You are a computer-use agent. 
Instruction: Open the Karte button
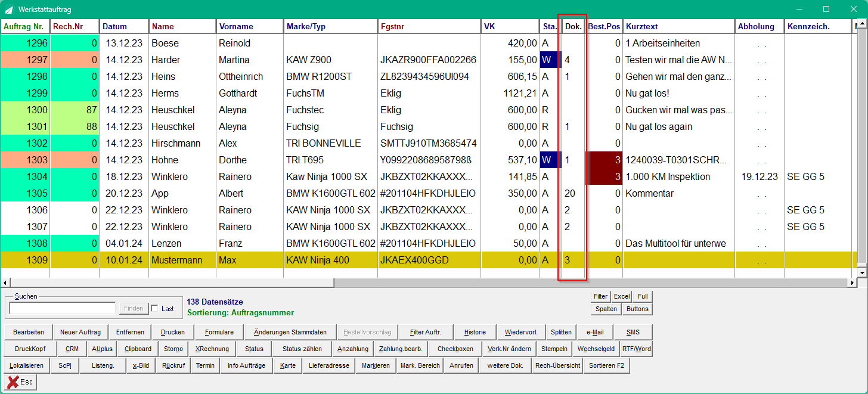[288, 365]
